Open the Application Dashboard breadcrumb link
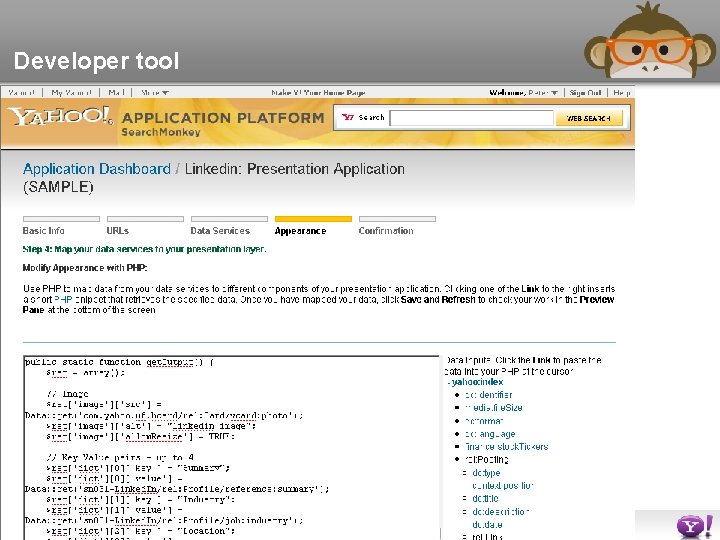The width and height of the screenshot is (720, 540). click(x=97, y=169)
